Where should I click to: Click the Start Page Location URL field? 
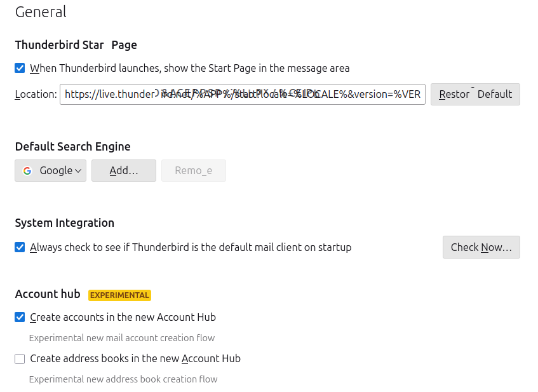click(242, 94)
